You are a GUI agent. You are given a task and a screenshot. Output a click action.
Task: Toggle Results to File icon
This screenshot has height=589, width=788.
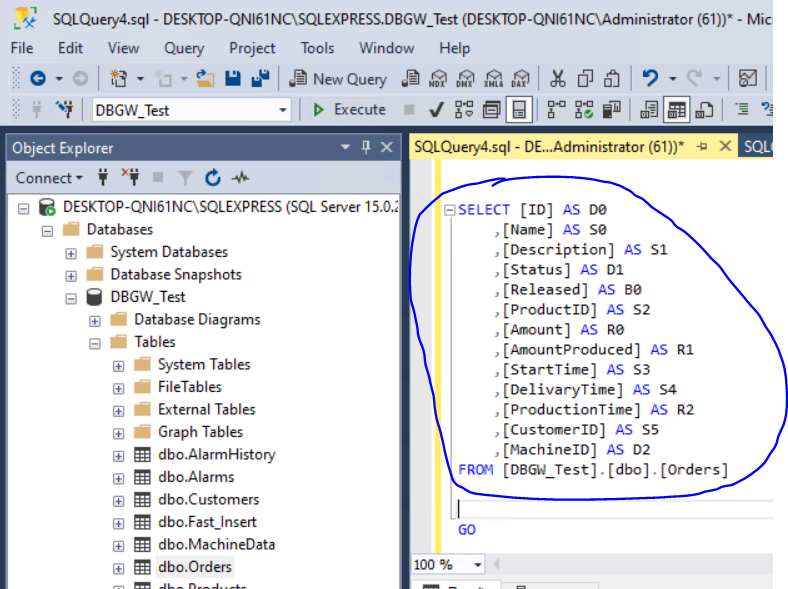pyautogui.click(x=704, y=110)
